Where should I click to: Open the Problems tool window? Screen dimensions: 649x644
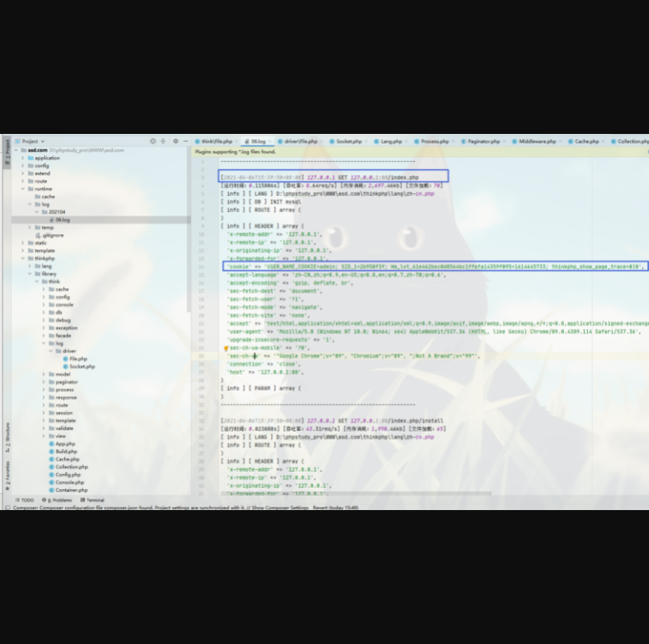tap(60, 500)
